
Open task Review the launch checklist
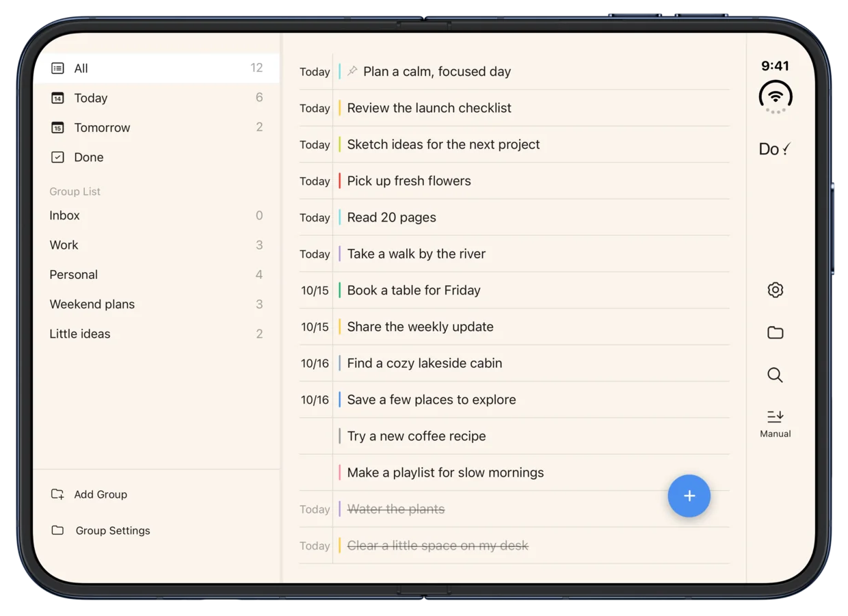click(514, 108)
